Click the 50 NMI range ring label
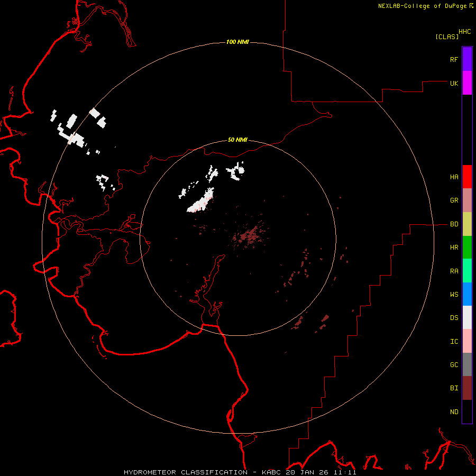This screenshot has width=476, height=476. click(x=237, y=140)
